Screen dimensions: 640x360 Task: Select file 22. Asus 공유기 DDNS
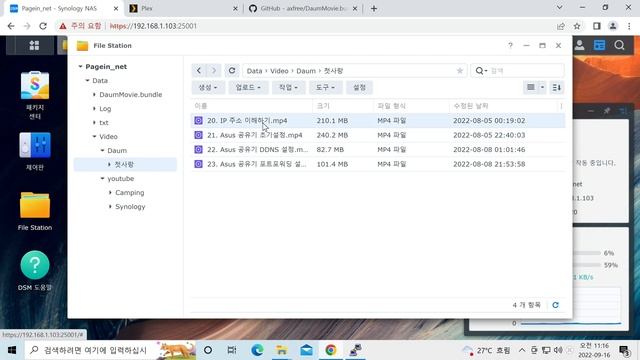(x=378, y=149)
